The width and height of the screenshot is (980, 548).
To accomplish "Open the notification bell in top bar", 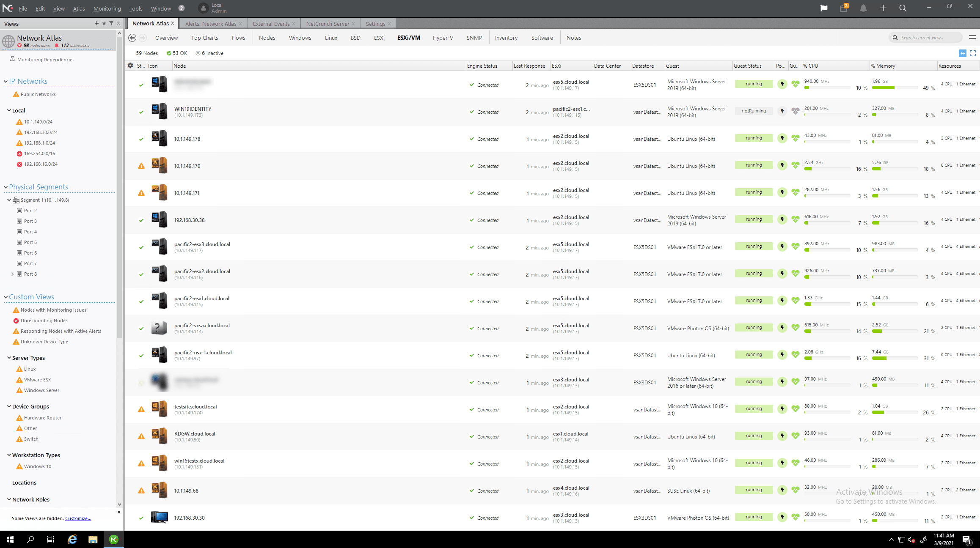I will pyautogui.click(x=863, y=8).
